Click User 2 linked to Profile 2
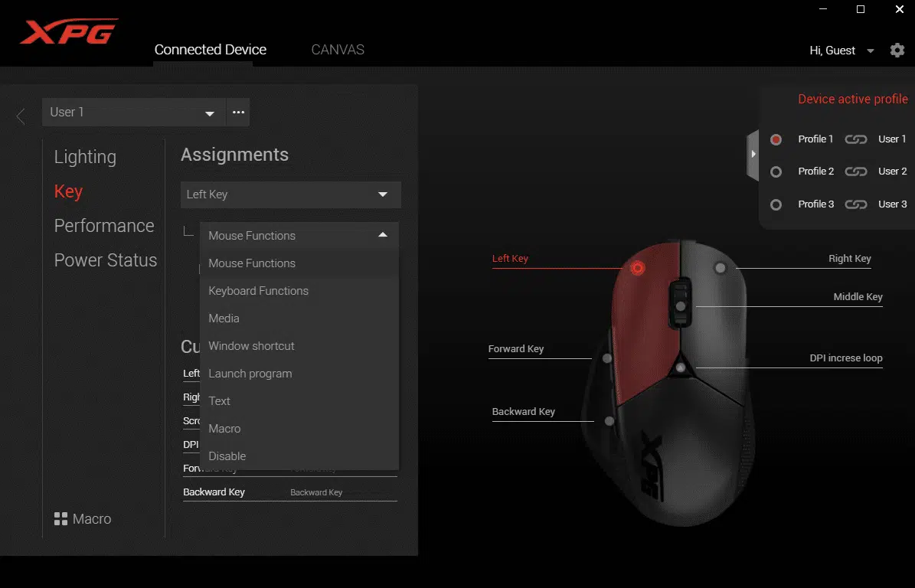Screen dimensions: 915x588 [x=892, y=171]
